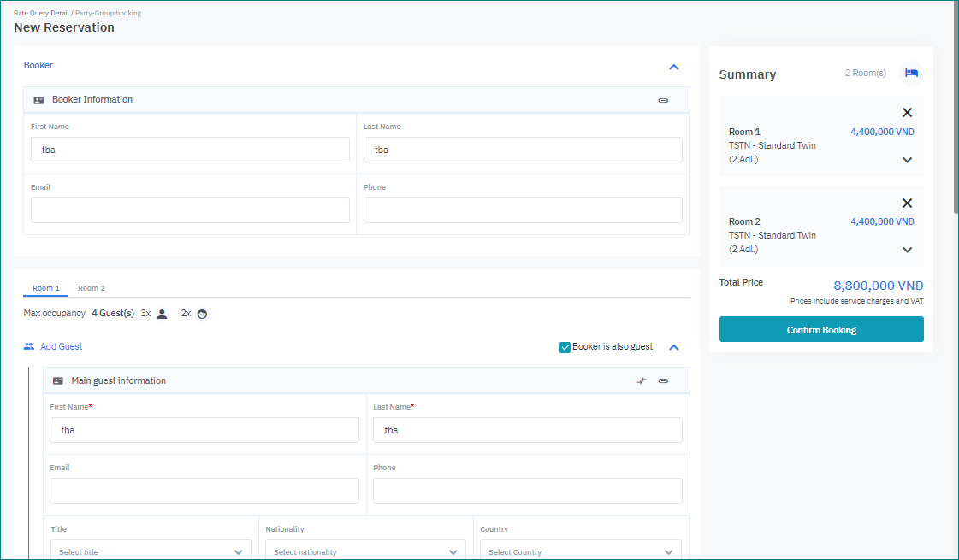Viewport: 959px width, 560px height.
Task: Click the Booker Email input field
Action: coord(190,210)
